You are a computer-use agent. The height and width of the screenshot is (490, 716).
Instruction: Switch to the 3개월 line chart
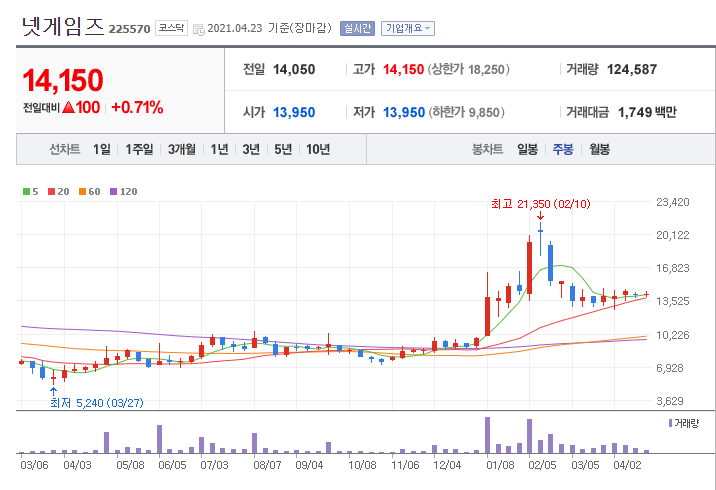182,149
